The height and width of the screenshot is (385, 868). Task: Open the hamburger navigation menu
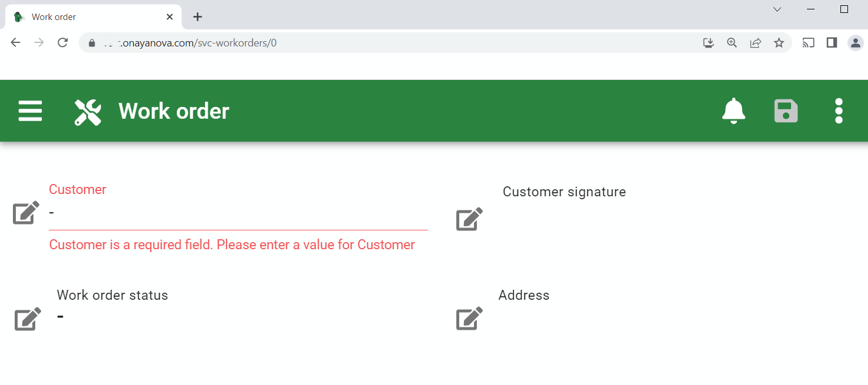[30, 111]
